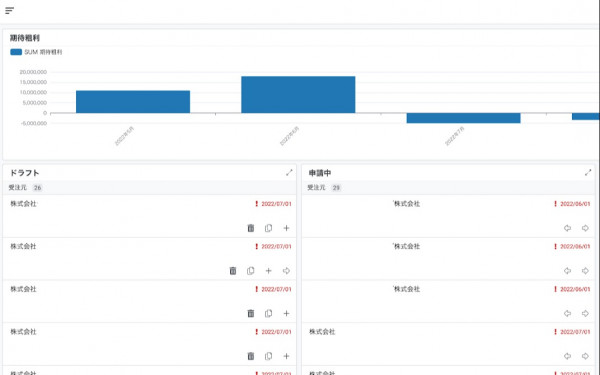600x375 pixels.
Task: Open the first ドラフト card's 株式会社 name
Action: (x=23, y=204)
